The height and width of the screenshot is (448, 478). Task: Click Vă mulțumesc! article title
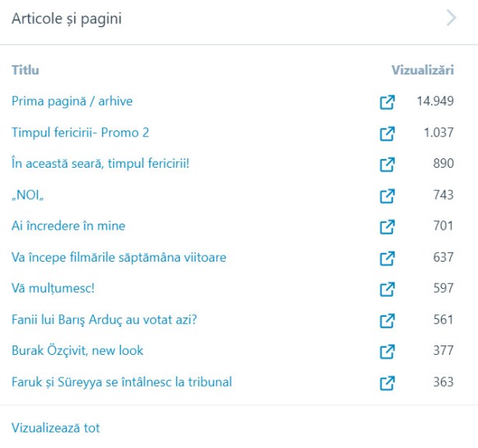(x=53, y=288)
